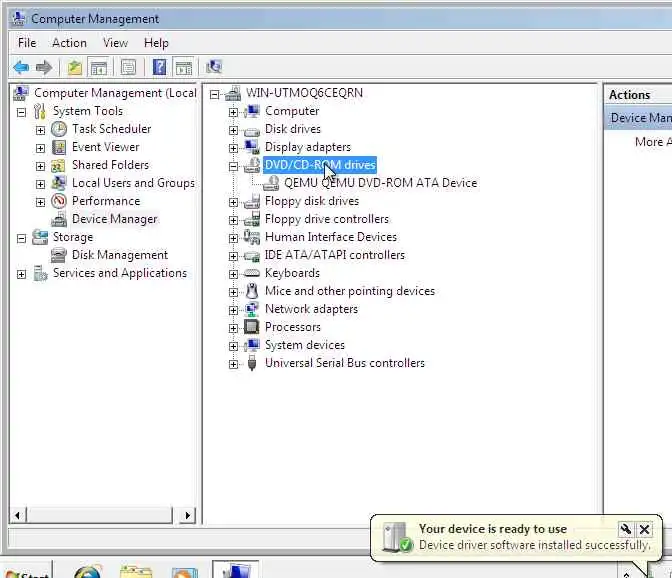Select Device Manager in Actions pane
This screenshot has width=672, height=578.
click(x=640, y=117)
